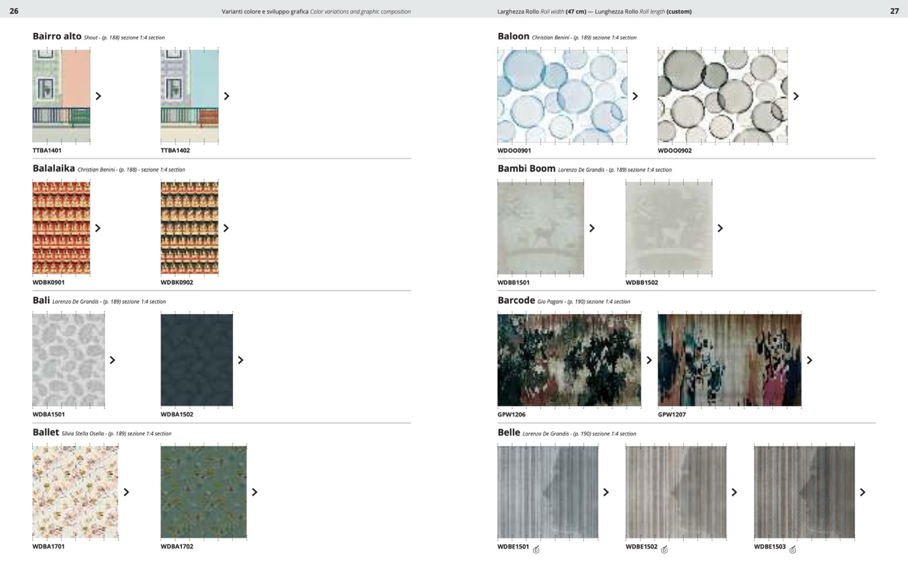Click the arrow next to WDBK0902 swatch
Screen dimensions: 908x588
tap(226, 228)
